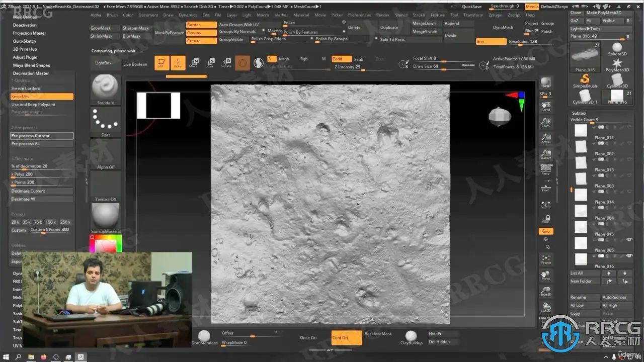The width and height of the screenshot is (644, 362).
Task: Collapse the Subtool panel header
Action: [579, 113]
